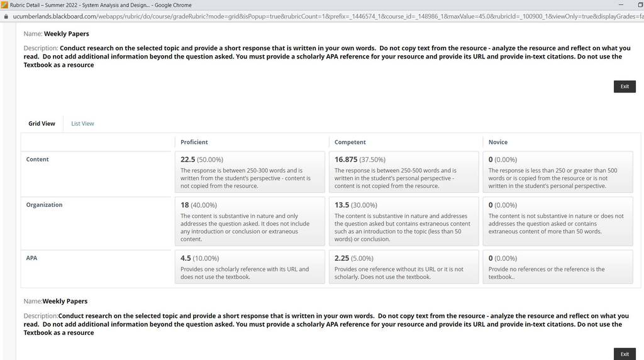Select the Organization Proficient 18 cell
Viewport: 644px width, 360px height.
click(250, 221)
